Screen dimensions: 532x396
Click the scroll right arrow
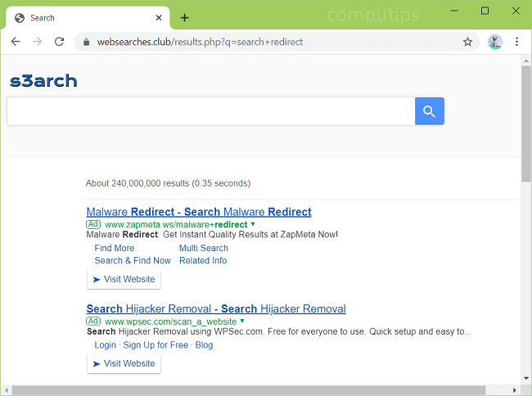pos(514,390)
